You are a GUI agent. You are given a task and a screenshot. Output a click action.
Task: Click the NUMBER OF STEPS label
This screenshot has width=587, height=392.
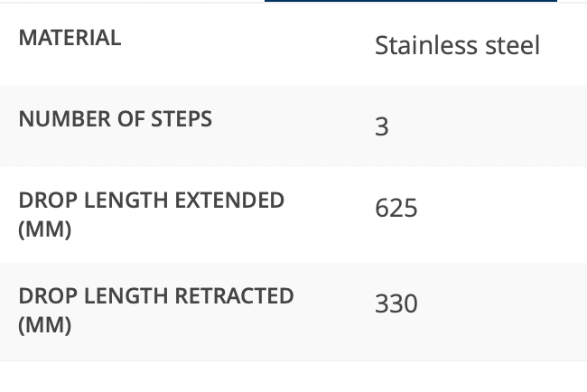[115, 118]
